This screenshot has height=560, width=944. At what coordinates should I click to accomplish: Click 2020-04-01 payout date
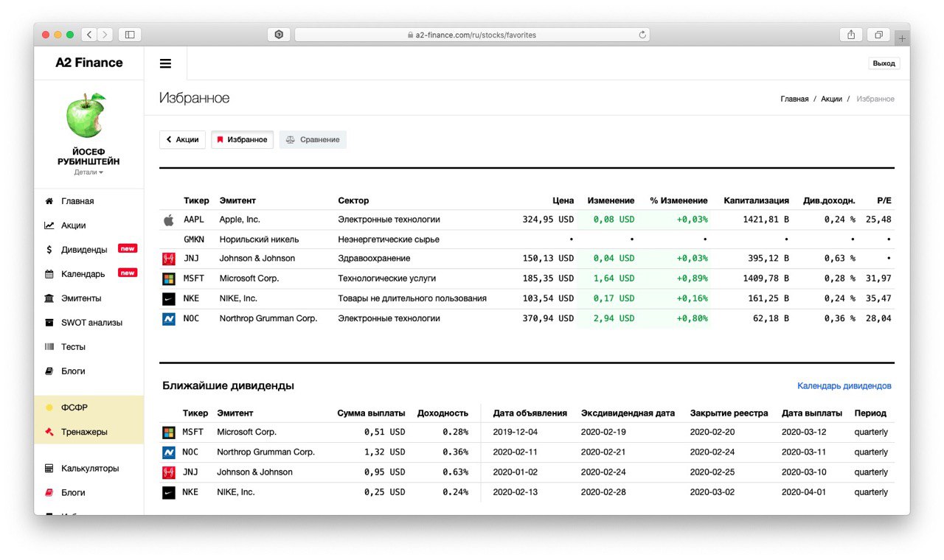(x=804, y=492)
